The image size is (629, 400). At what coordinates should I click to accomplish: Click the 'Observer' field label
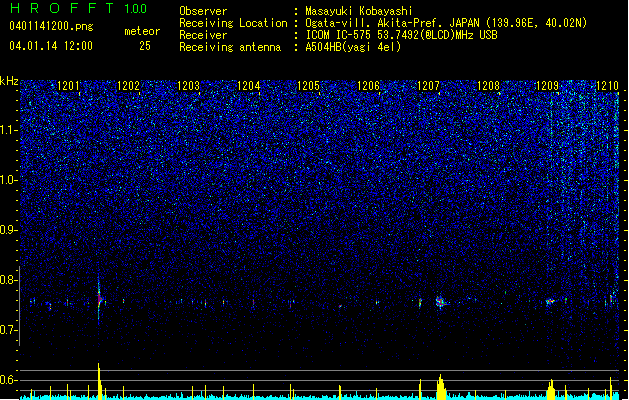[203, 11]
